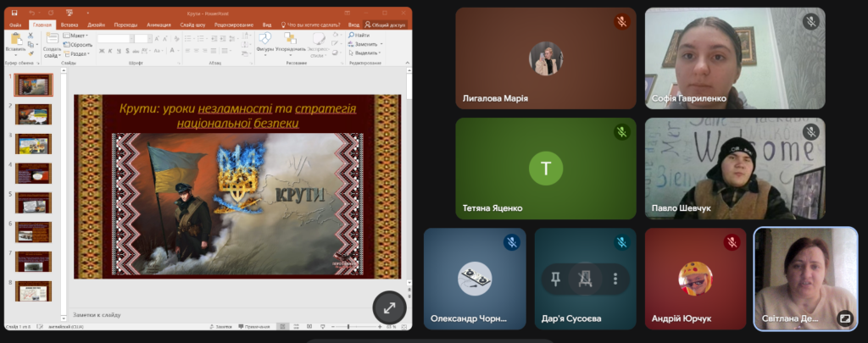The height and width of the screenshot is (343, 868).
Task: Click the picture-in-picture icon on Світлана's tile
Action: (x=843, y=318)
